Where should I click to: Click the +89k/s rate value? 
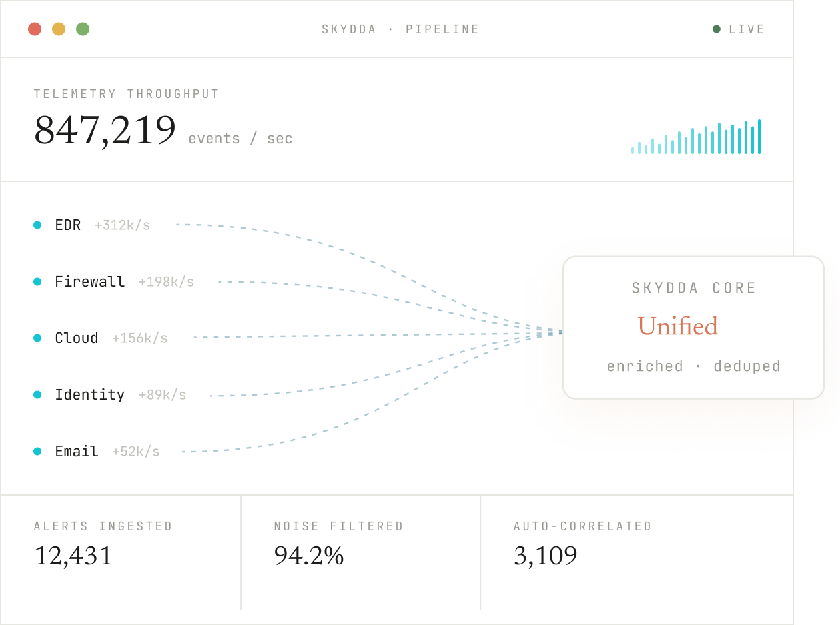point(163,395)
